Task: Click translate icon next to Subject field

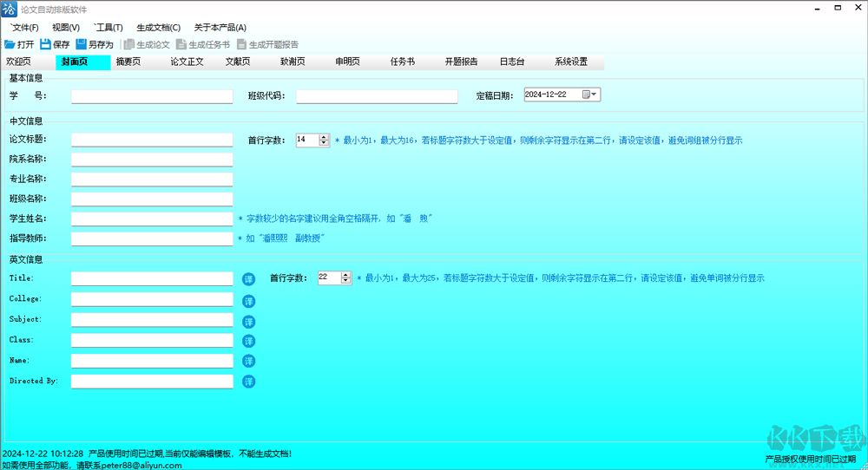Action: [249, 321]
